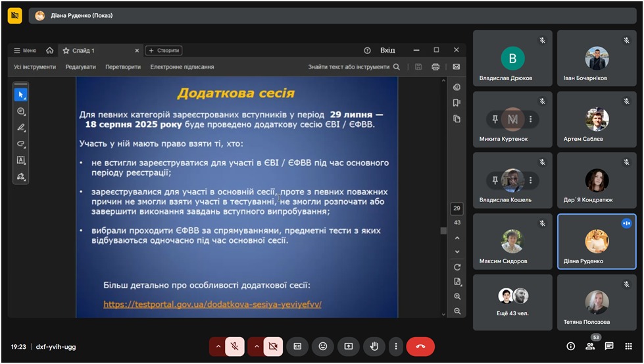Click the zoom in magnifier in Acrobat
Image resolution: width=644 pixels, height=364 pixels.
[x=457, y=297]
